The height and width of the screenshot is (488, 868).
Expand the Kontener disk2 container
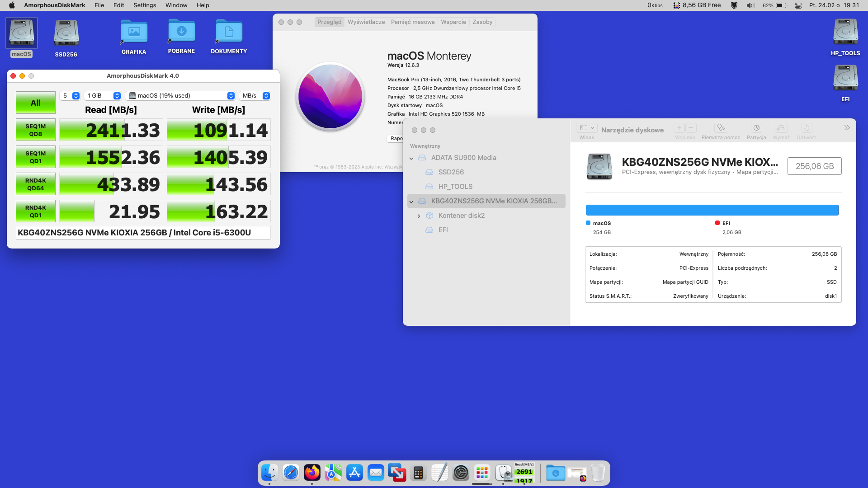coord(419,216)
